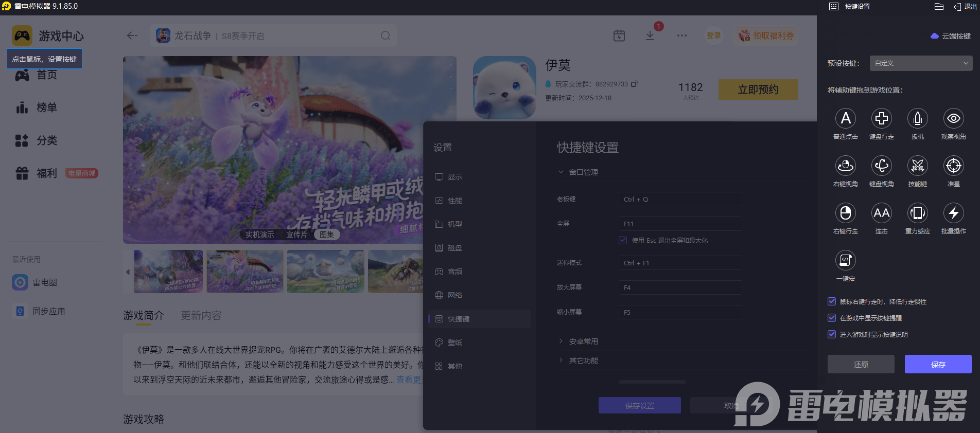Image resolution: width=980 pixels, height=433 pixels.
Task: Open the folder icon in keymap header
Action: pos(939,7)
